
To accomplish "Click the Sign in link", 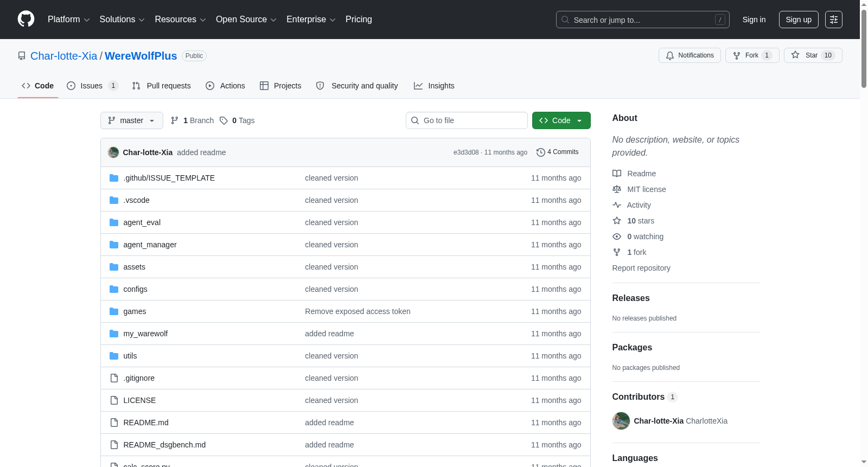I will pos(754,20).
